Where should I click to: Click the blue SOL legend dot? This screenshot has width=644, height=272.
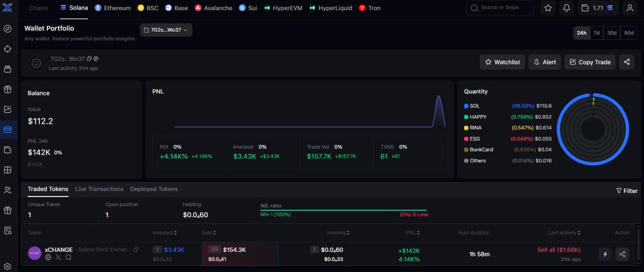point(466,106)
